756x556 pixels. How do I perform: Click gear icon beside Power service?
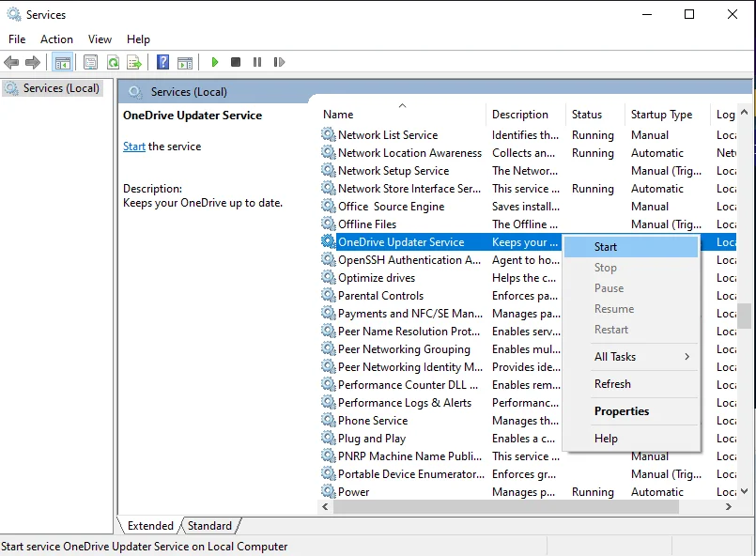pyautogui.click(x=329, y=491)
